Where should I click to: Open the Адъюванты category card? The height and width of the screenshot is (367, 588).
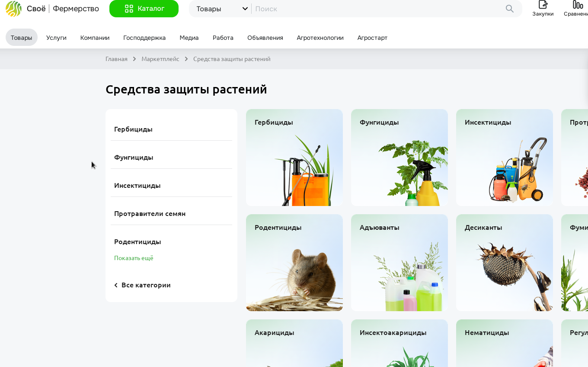point(399,263)
